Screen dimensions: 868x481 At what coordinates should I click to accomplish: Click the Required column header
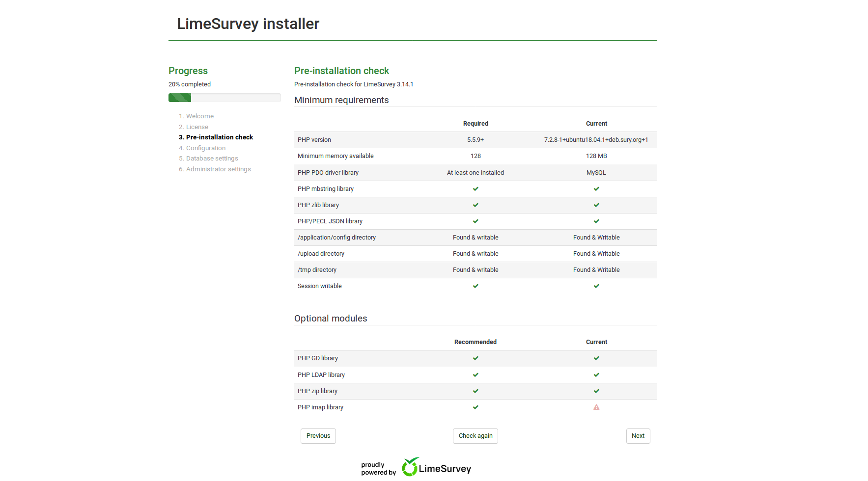click(x=476, y=124)
